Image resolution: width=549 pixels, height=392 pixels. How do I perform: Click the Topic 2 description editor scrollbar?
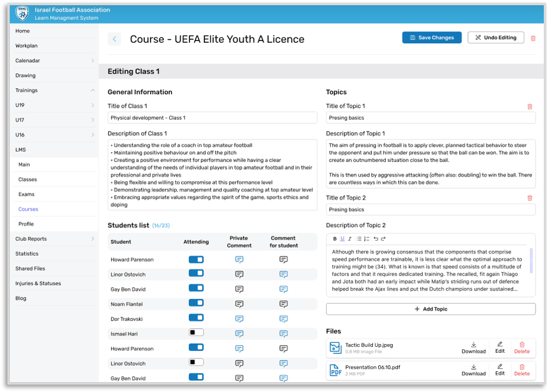(x=531, y=260)
